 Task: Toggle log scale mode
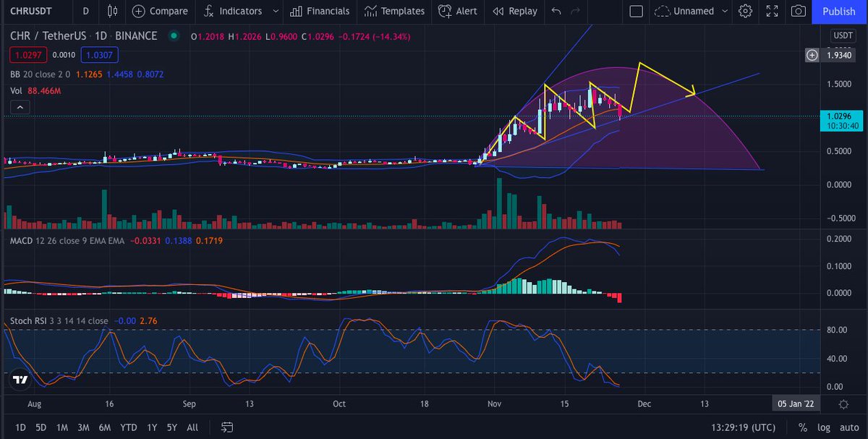tap(823, 427)
